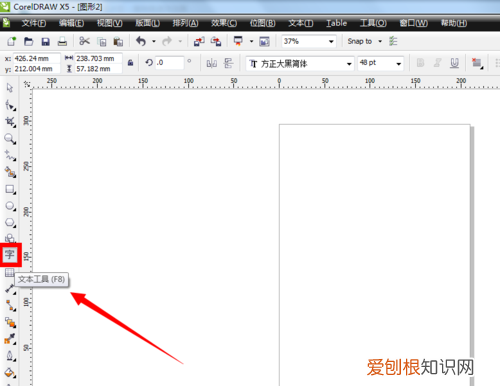
Task: Cut the selection with scissors
Action: click(85, 41)
